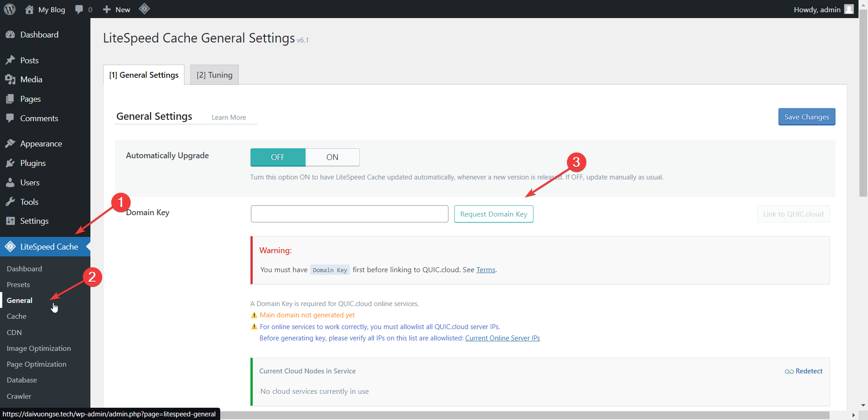Open LiteSpeed diamond icon in top bar
868x420 pixels.
[x=144, y=9]
